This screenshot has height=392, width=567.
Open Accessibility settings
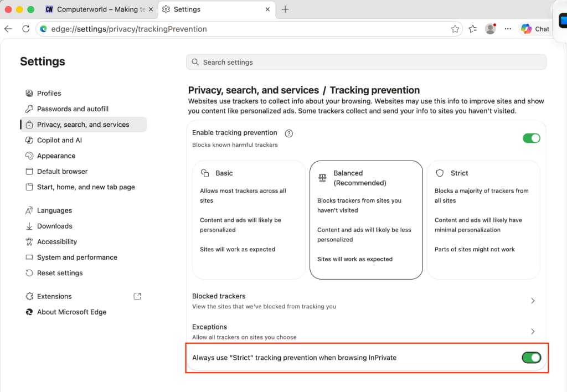(83, 241)
